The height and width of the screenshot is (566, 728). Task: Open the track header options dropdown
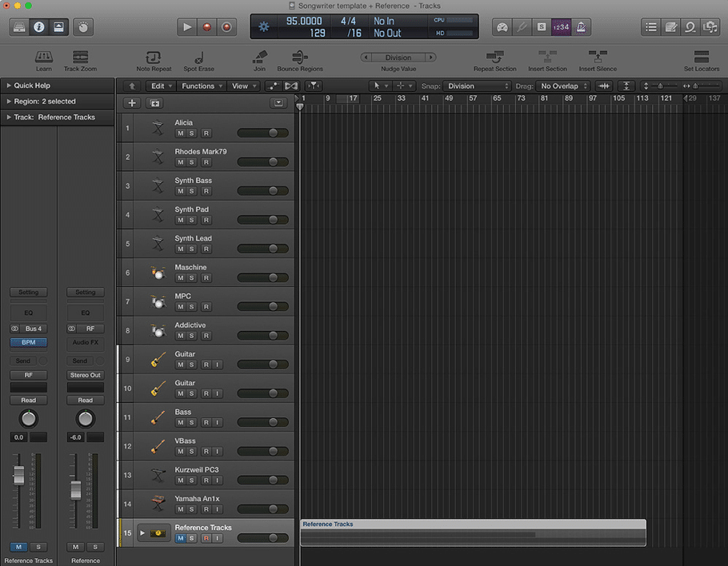[x=278, y=102]
